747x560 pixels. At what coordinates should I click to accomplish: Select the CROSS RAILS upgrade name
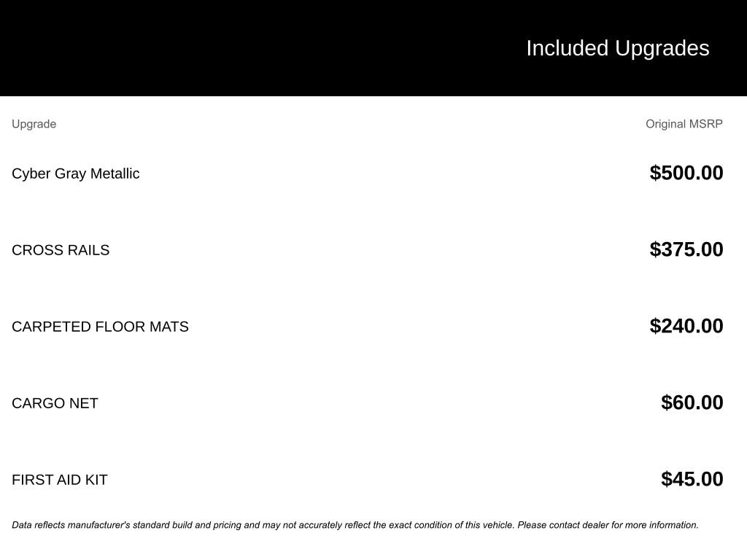(x=61, y=250)
